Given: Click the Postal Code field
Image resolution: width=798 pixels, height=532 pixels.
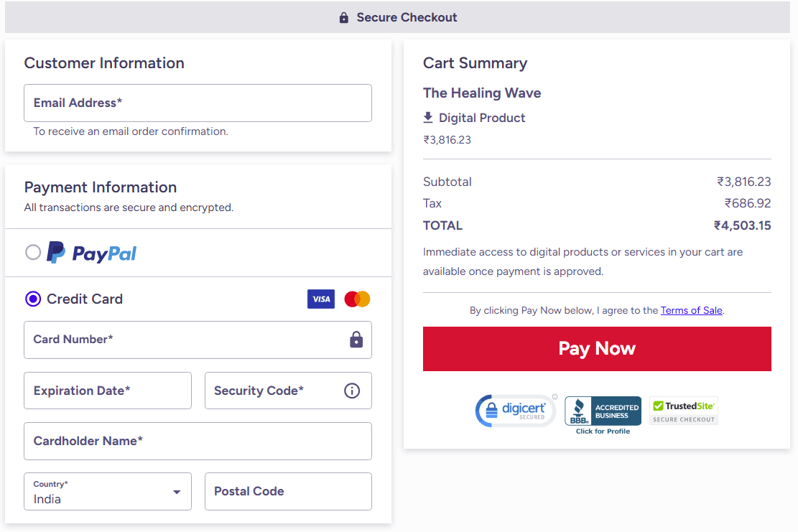Looking at the screenshot, I should (288, 492).
